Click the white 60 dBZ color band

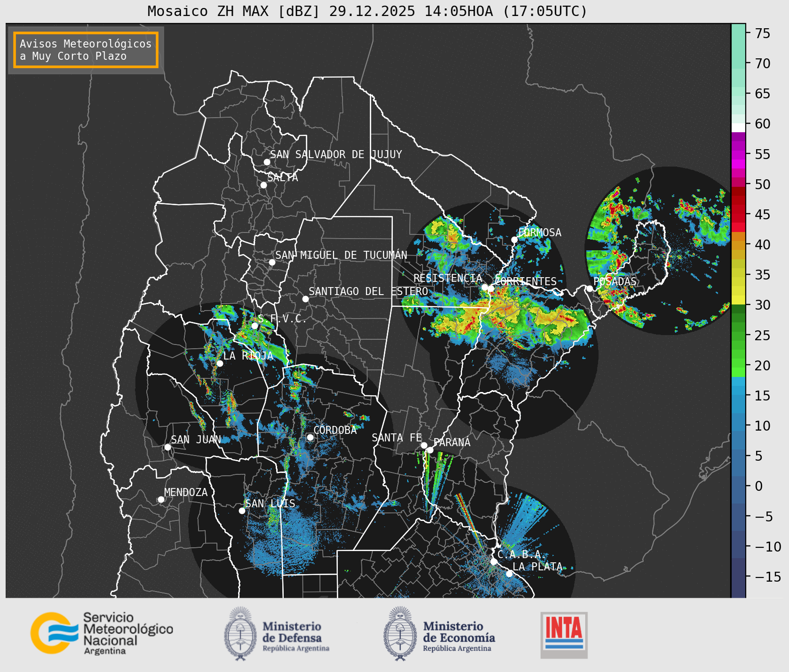[x=738, y=127]
